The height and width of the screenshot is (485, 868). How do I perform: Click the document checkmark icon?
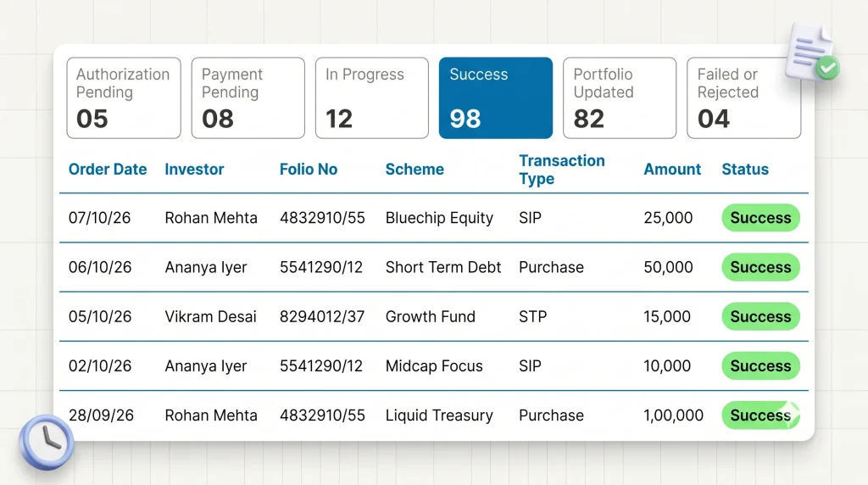812,53
